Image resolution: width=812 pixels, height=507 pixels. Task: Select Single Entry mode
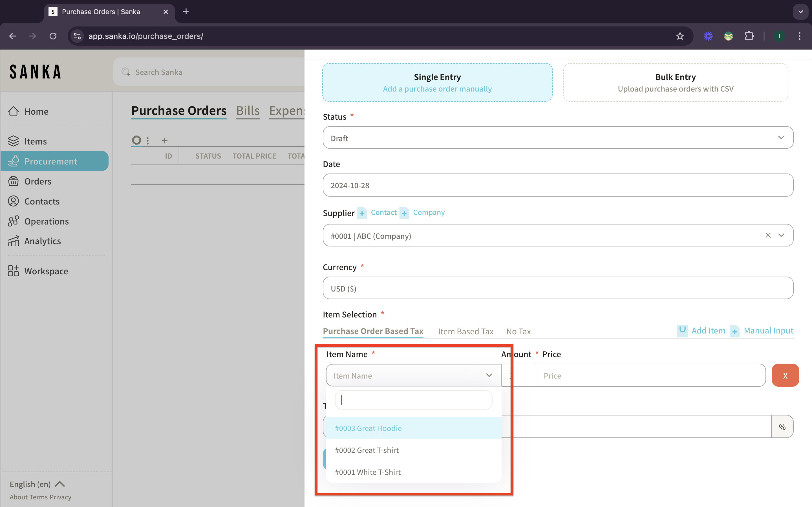[x=437, y=83]
